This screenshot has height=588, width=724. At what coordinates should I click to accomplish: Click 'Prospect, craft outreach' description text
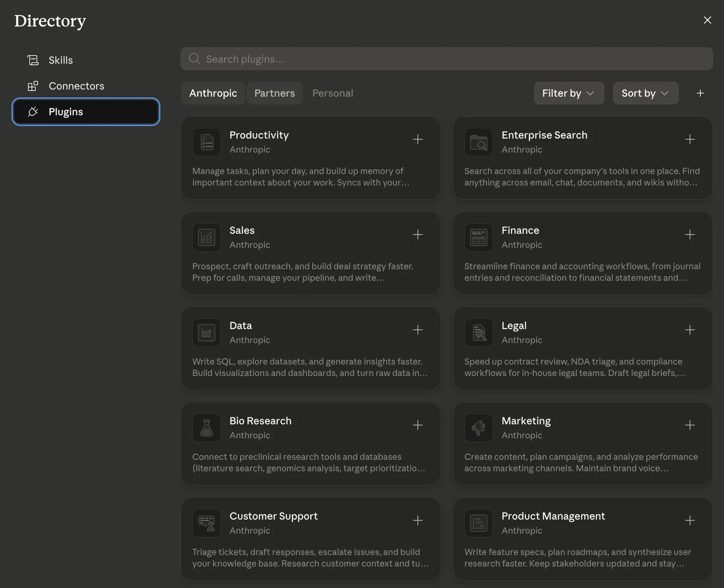[x=302, y=272]
